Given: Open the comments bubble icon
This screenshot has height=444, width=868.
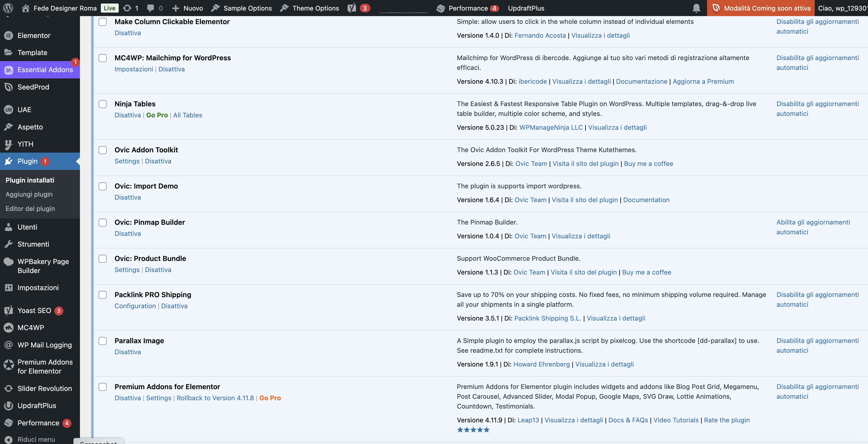Looking at the screenshot, I should click(x=150, y=8).
